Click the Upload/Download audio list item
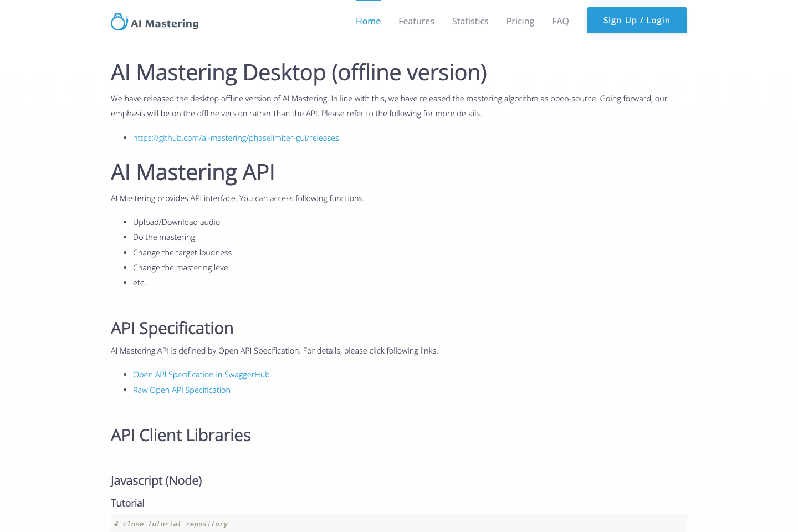The image size is (798, 532). coord(176,222)
